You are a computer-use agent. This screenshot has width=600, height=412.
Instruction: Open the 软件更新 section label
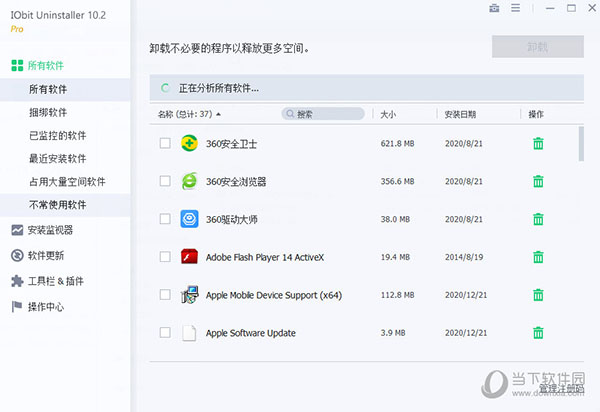tap(46, 256)
